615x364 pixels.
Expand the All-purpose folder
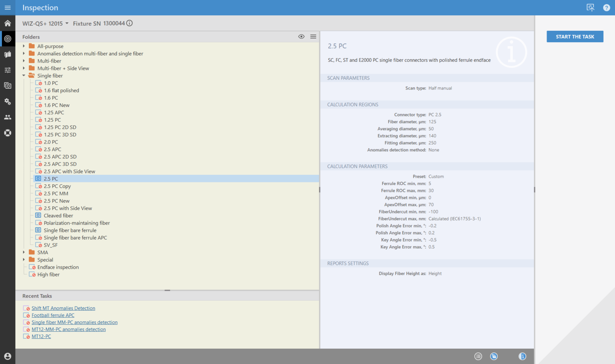(24, 46)
